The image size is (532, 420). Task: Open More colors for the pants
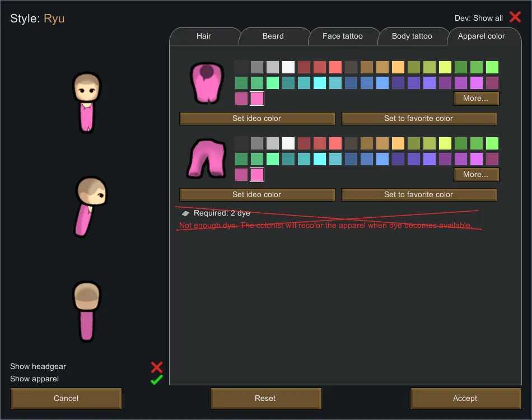pyautogui.click(x=476, y=175)
